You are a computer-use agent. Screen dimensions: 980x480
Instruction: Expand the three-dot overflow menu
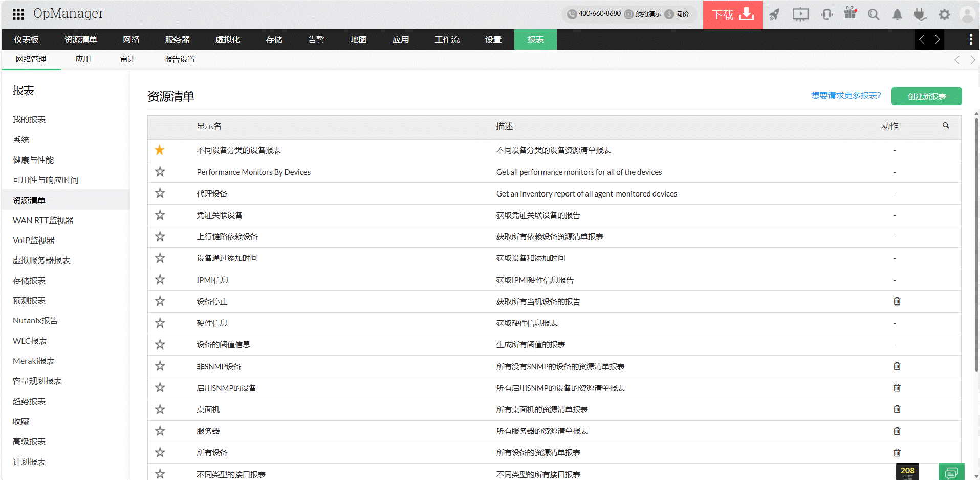(971, 39)
